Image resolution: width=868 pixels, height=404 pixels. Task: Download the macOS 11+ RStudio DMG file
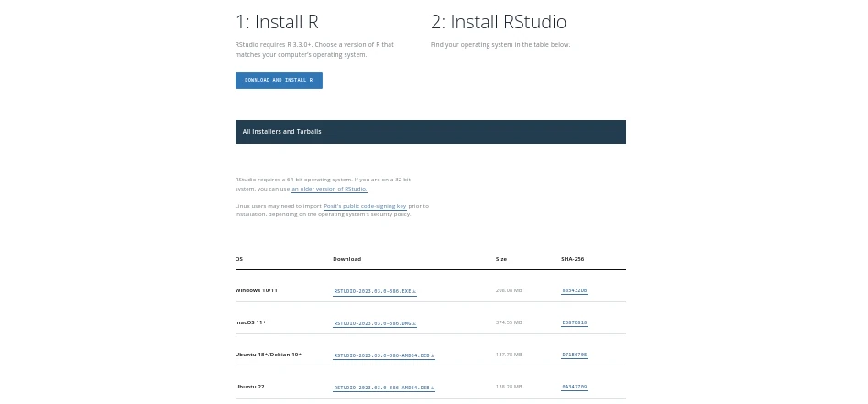[375, 323]
